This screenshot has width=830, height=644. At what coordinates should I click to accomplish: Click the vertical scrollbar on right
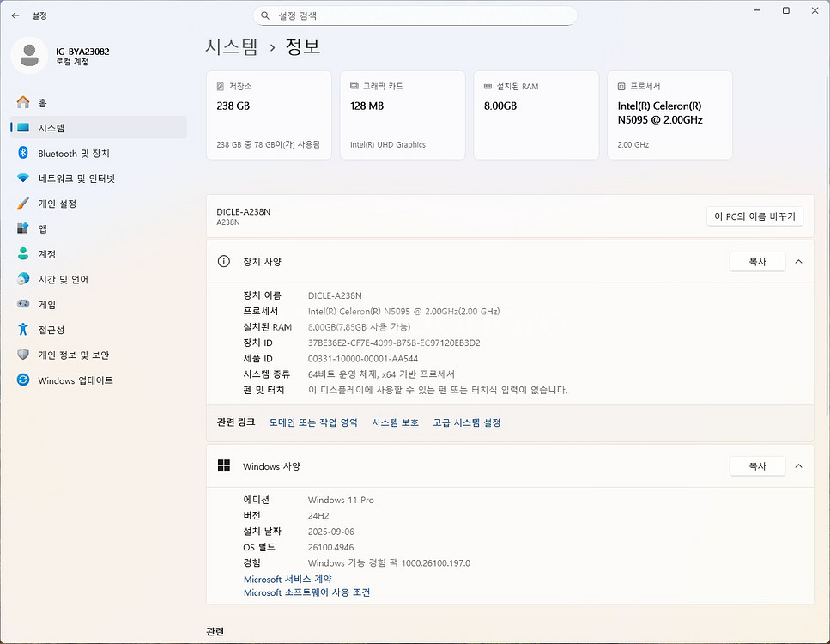(x=827, y=246)
